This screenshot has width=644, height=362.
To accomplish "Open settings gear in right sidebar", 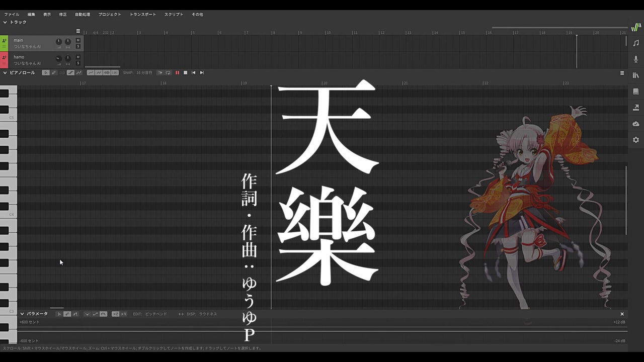I will (636, 140).
